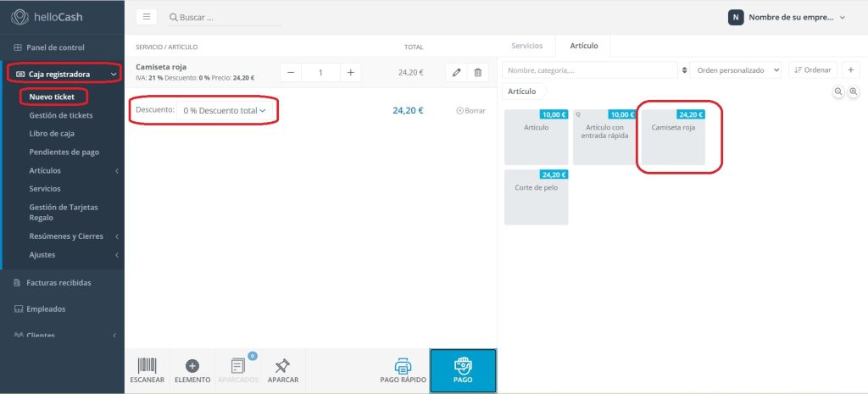Viewport: 868px width, 394px height.
Task: Delete Camiseta roja with trash icon
Action: [478, 73]
